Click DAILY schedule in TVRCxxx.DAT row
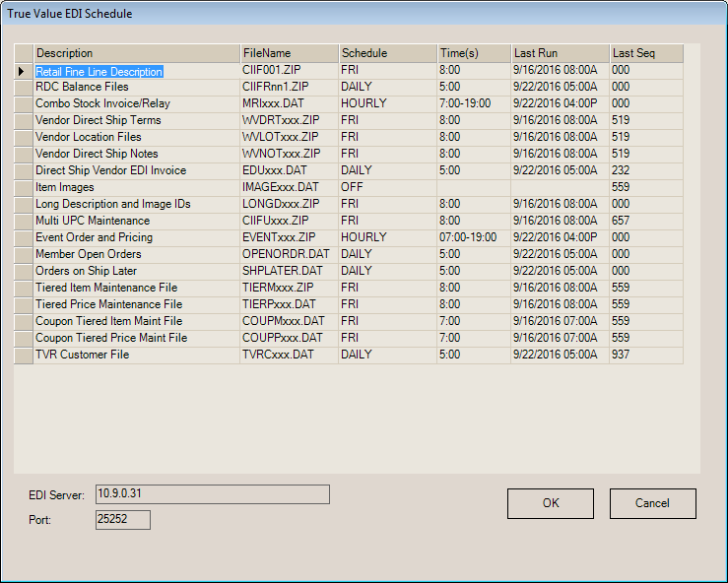 click(388, 355)
